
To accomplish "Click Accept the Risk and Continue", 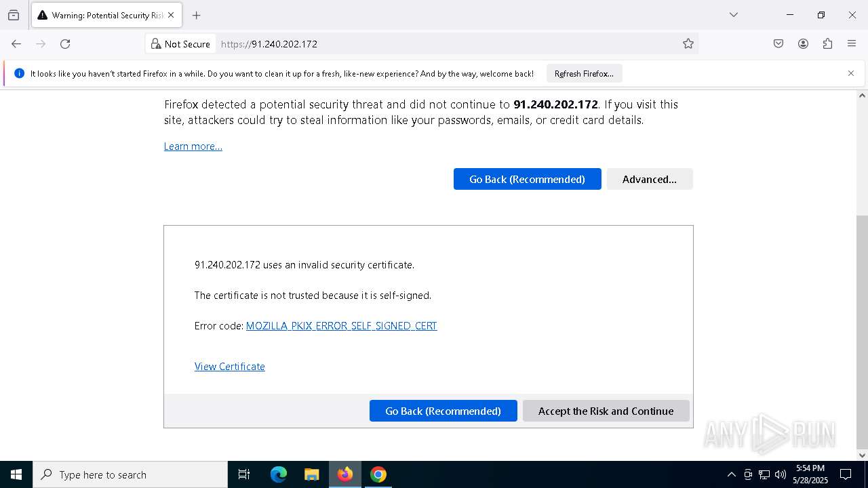I will (606, 411).
